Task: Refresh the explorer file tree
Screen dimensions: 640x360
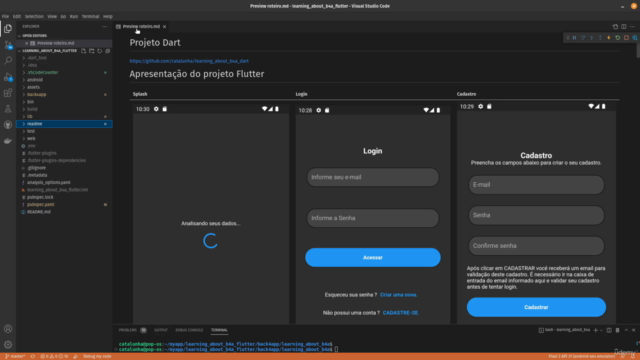Action: coord(100,51)
